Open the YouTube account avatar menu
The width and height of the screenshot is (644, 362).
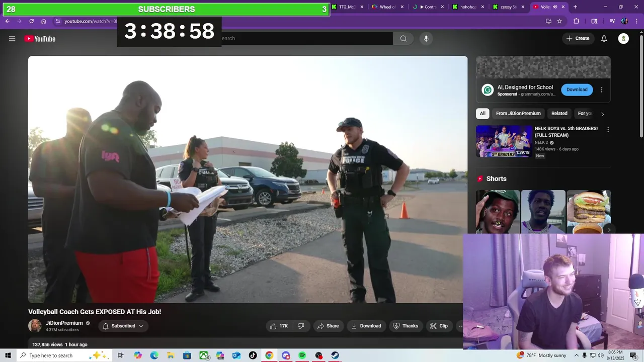coord(623,39)
